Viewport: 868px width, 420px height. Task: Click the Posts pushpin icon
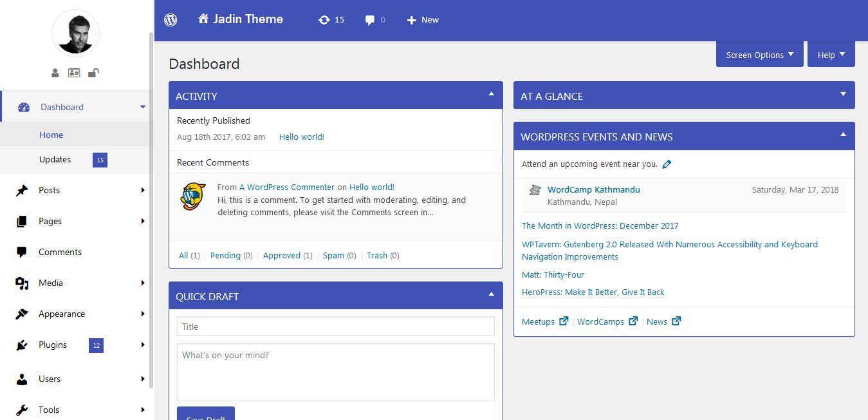22,190
